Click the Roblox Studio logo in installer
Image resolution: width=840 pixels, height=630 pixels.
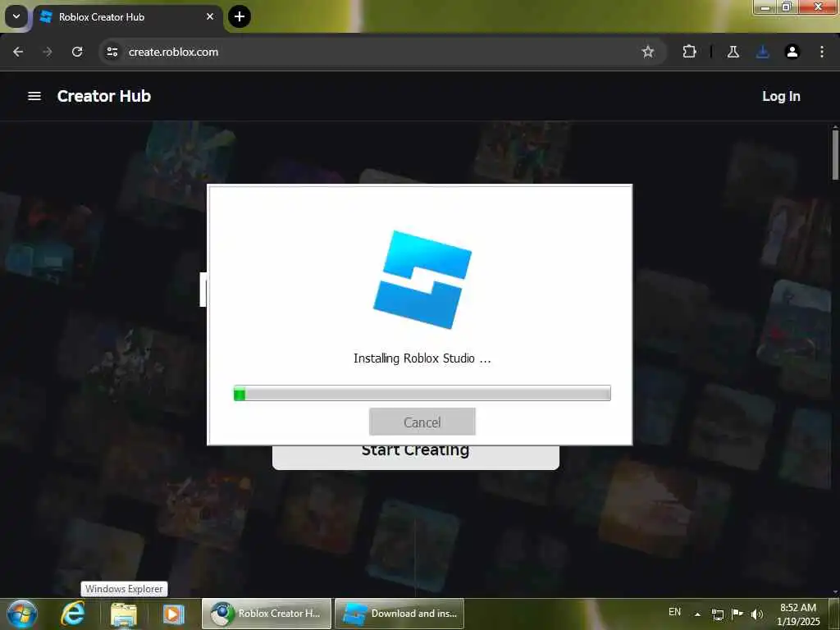(x=422, y=280)
